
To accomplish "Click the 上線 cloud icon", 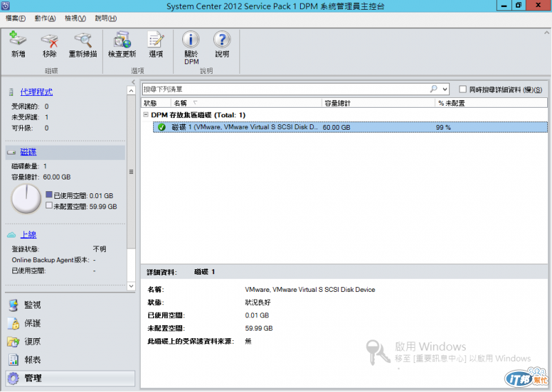I will (x=12, y=235).
